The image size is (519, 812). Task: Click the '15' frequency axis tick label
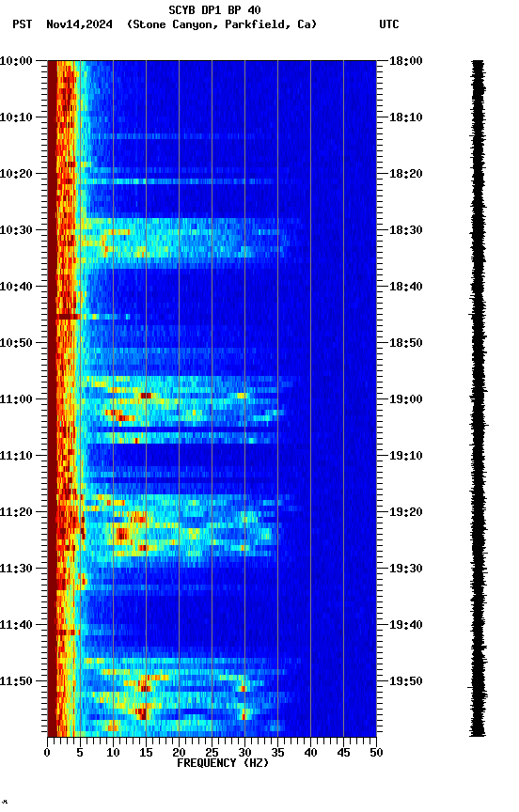point(146,753)
